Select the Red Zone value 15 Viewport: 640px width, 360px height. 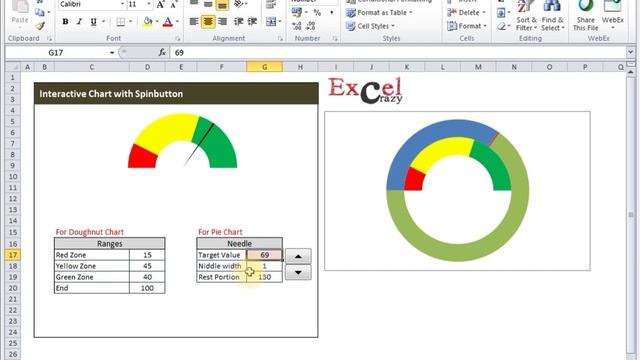[147, 255]
